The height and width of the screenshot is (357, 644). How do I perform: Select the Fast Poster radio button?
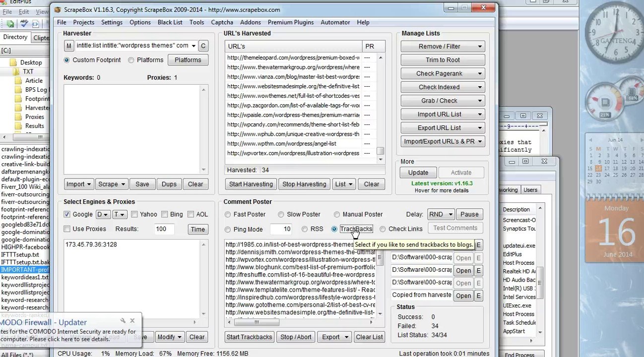pyautogui.click(x=228, y=214)
